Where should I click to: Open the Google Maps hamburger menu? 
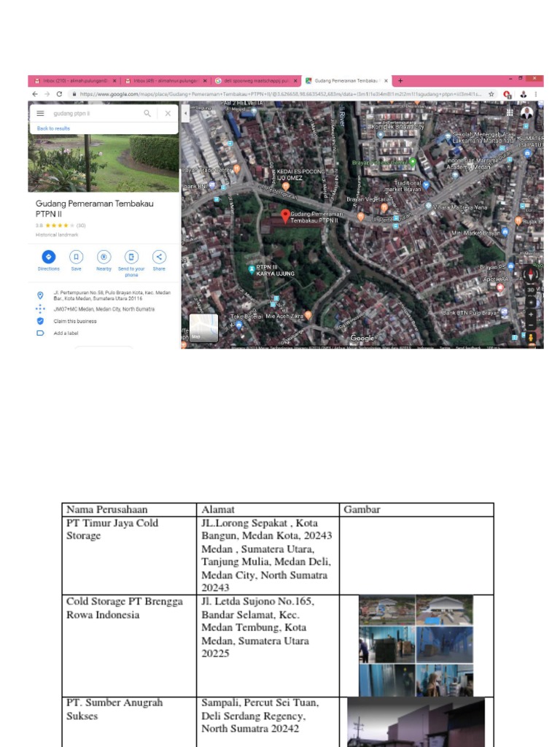click(x=41, y=113)
